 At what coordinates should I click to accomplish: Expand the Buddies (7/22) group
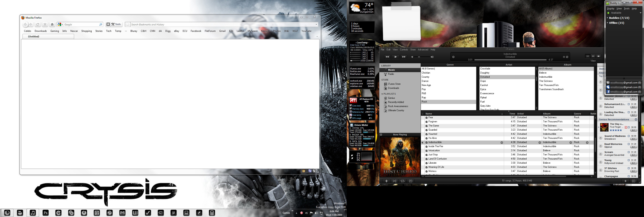[607, 18]
